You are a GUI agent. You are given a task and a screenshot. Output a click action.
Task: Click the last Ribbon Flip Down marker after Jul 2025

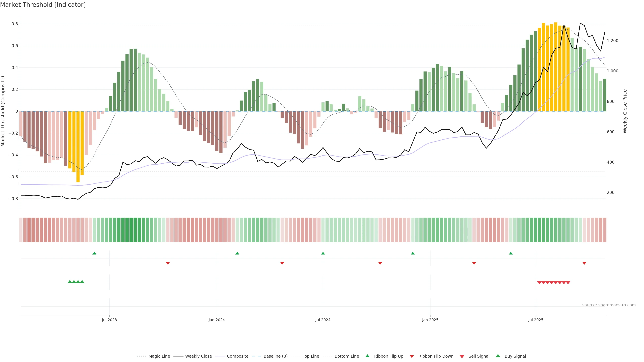(584, 263)
